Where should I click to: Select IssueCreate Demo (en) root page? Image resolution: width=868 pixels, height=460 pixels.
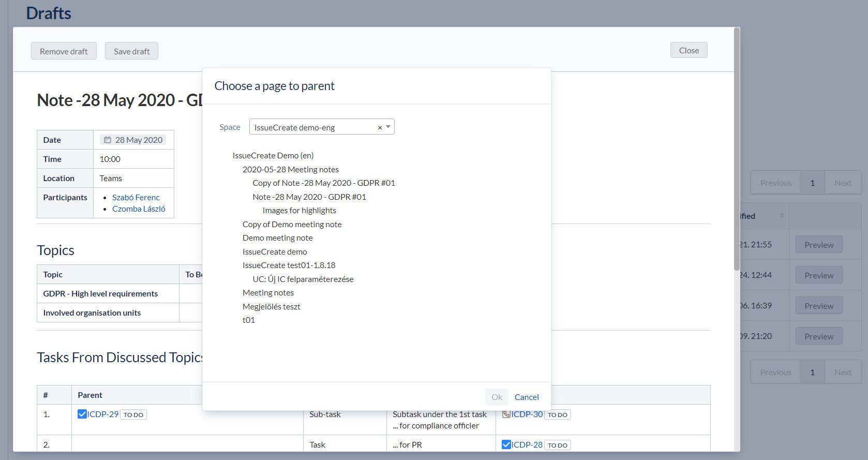273,155
